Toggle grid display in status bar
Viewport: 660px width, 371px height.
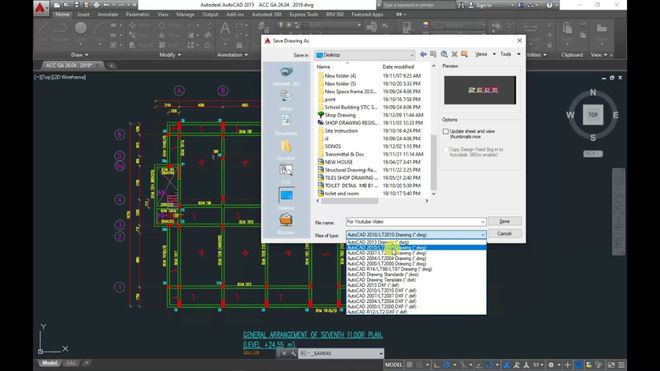pos(410,365)
